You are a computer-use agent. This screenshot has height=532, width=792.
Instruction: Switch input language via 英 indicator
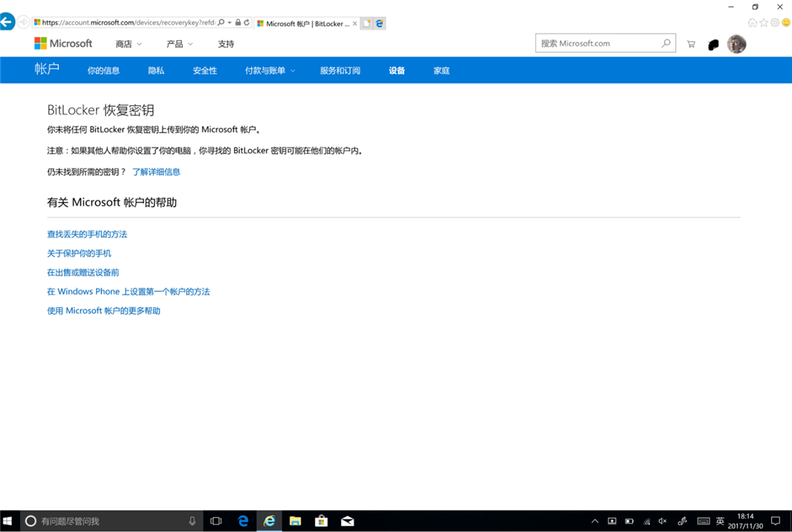[x=720, y=521]
